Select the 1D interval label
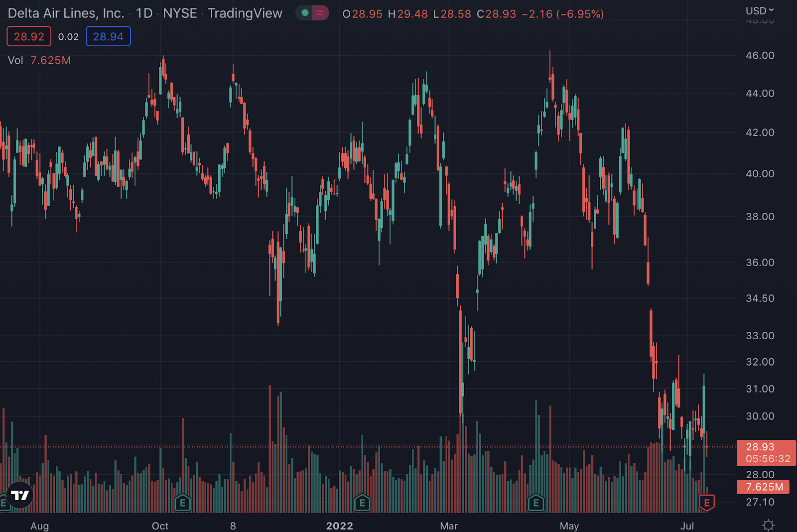Image resolution: width=797 pixels, height=532 pixels. pyautogui.click(x=144, y=13)
